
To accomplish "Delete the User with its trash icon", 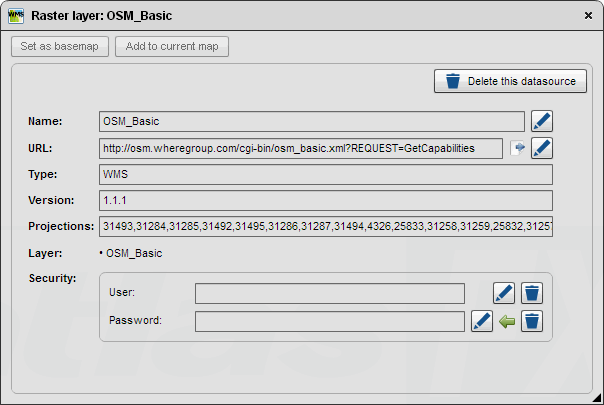I will [533, 293].
